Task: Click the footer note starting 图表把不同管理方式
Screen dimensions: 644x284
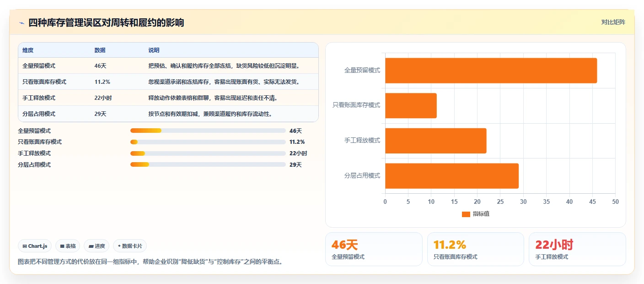Action: 150,262
